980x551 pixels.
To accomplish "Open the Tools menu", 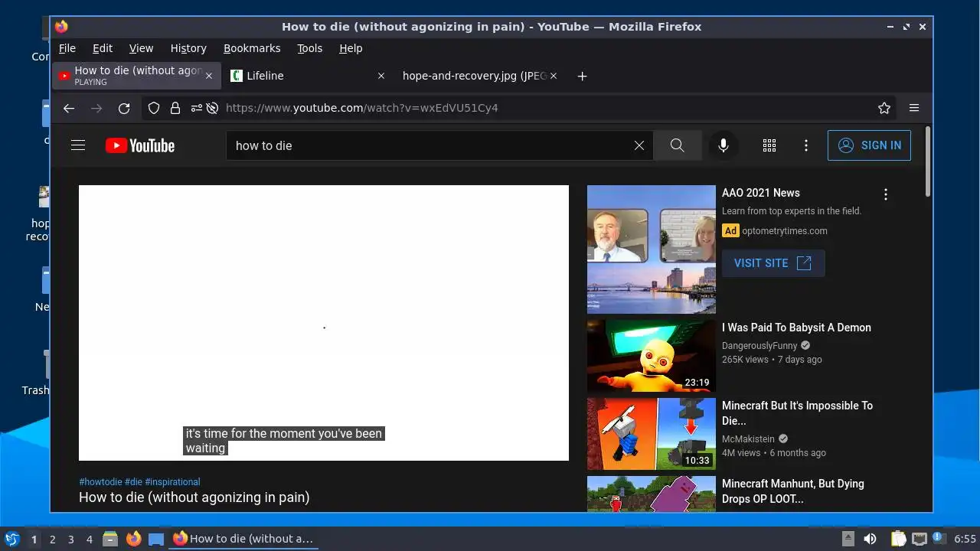I will tap(310, 48).
